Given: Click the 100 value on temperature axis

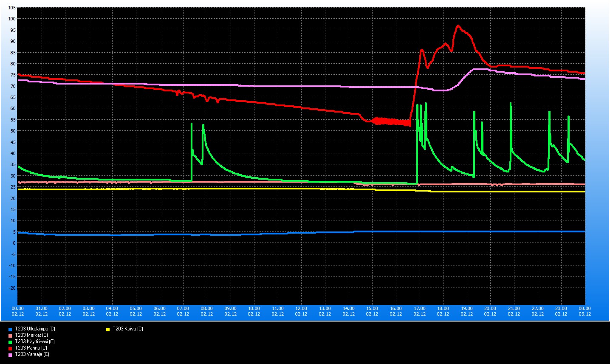Looking at the screenshot, I should coord(11,19).
